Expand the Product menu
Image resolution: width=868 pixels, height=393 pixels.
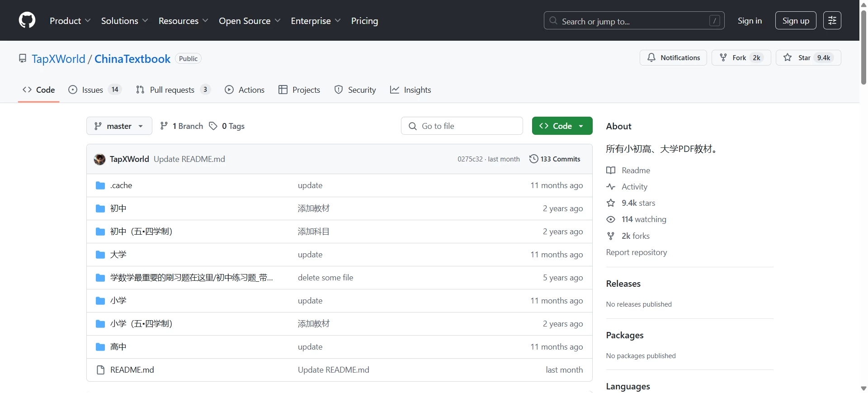click(x=70, y=21)
